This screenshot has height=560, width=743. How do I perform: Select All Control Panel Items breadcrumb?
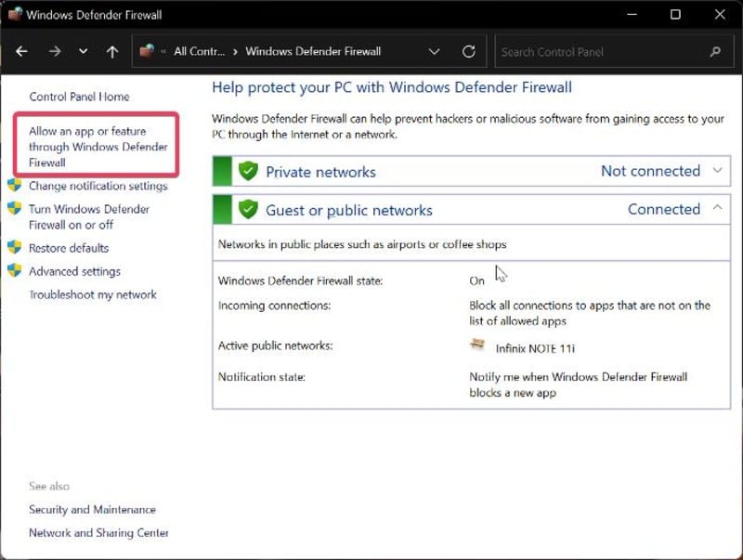[x=199, y=51]
